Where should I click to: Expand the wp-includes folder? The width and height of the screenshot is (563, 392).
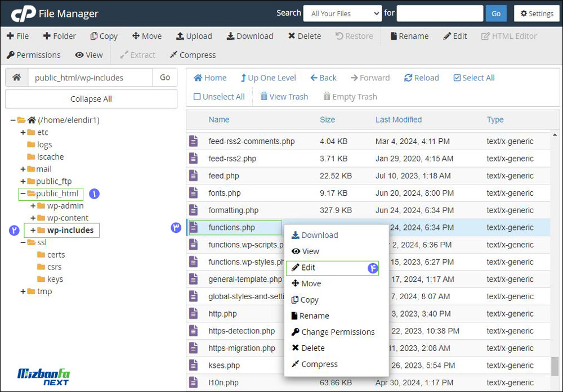pos(33,230)
